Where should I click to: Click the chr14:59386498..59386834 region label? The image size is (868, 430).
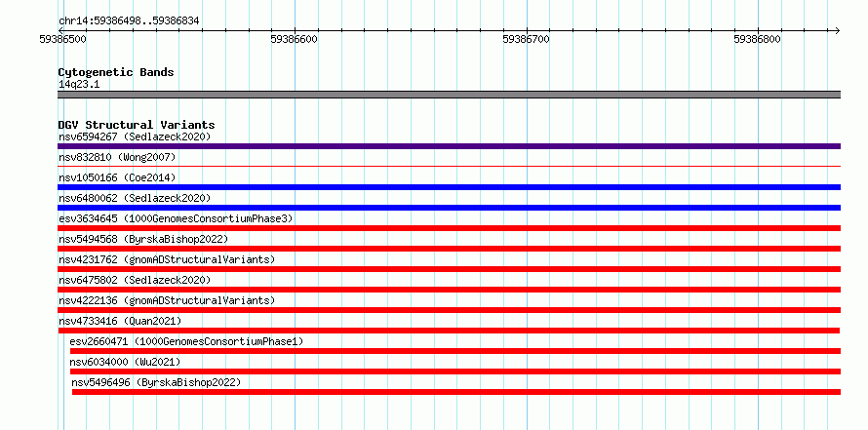pos(129,21)
